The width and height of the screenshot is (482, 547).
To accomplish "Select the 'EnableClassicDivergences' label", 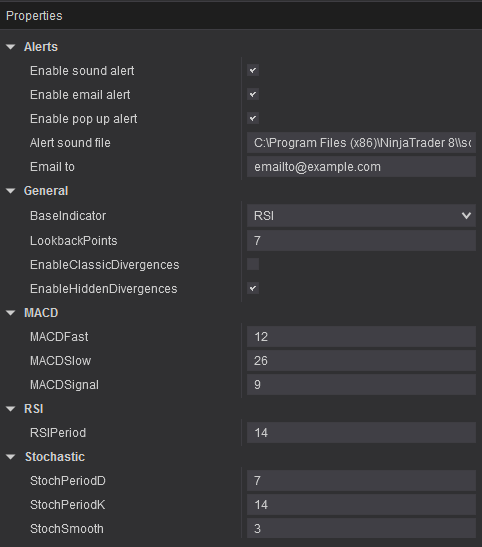I will point(104,265).
